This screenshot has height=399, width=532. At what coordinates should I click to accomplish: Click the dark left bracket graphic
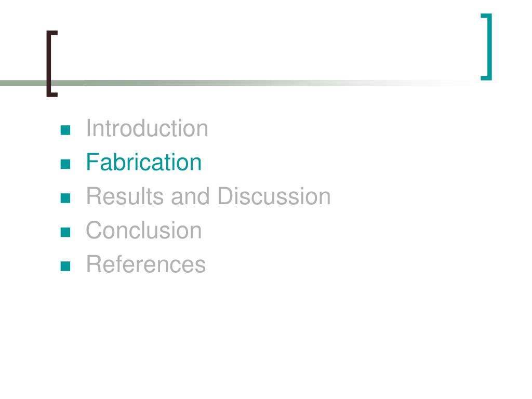(52, 64)
